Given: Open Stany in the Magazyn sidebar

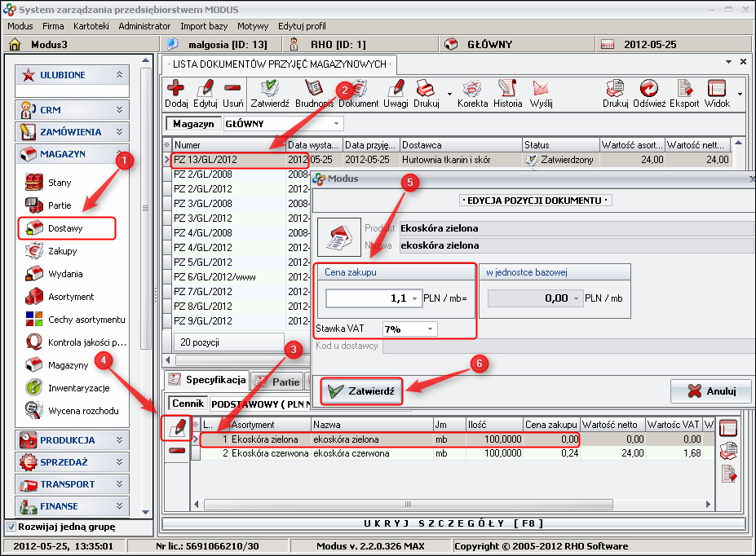Looking at the screenshot, I should 60,183.
